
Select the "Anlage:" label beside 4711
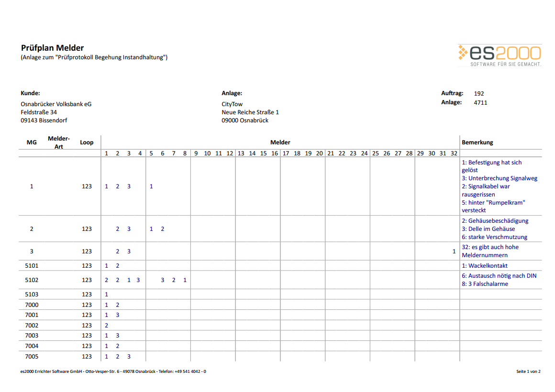pos(451,102)
